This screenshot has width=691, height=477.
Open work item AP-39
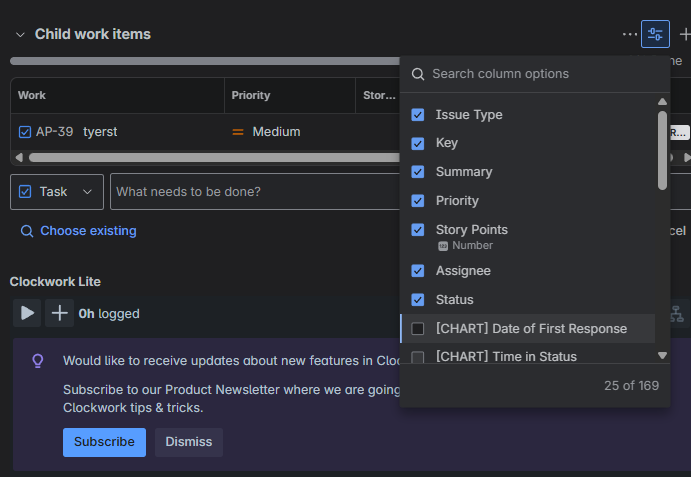55,132
